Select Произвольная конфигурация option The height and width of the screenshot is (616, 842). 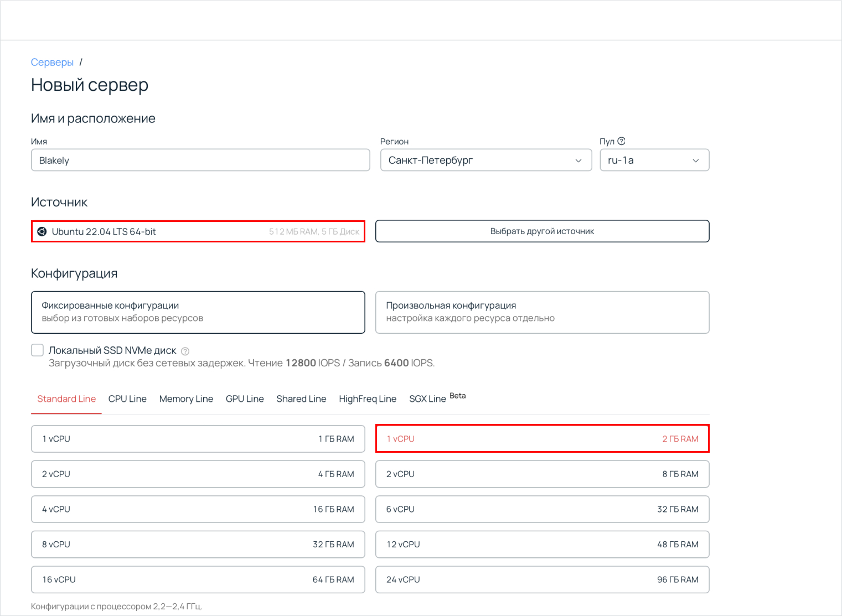point(542,312)
